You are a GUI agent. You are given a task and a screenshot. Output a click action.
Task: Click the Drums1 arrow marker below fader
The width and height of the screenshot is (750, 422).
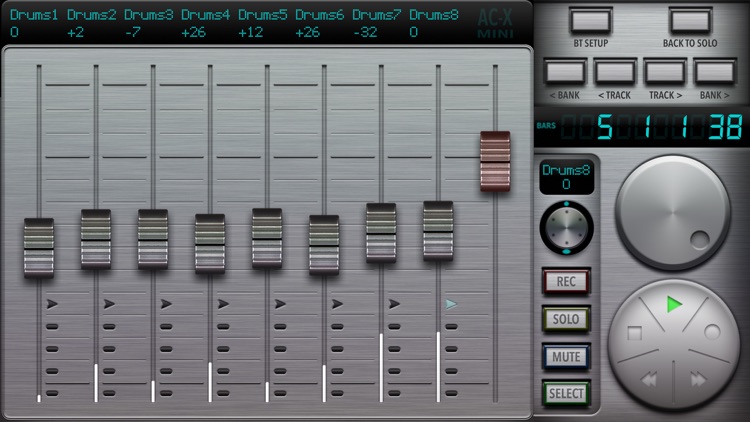pyautogui.click(x=52, y=304)
